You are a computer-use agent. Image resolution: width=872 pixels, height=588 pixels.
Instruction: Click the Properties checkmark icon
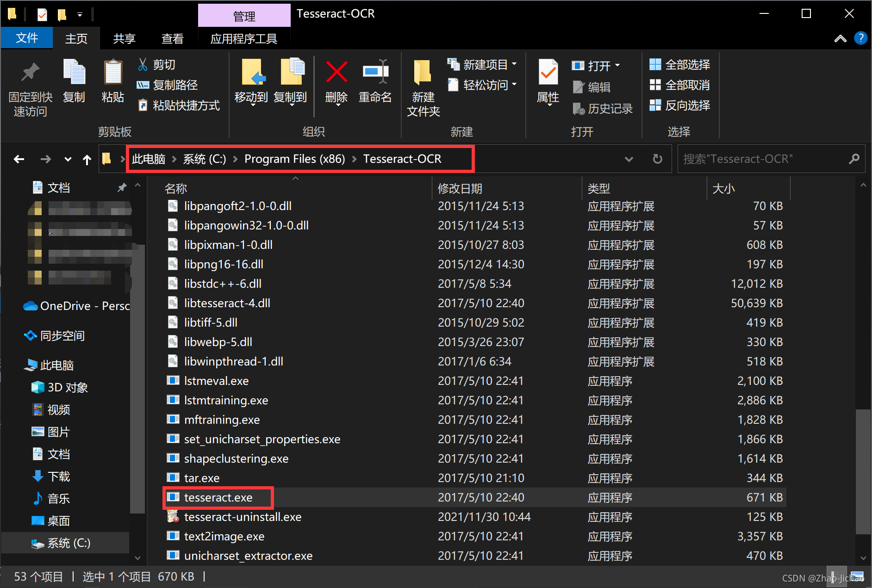(548, 72)
